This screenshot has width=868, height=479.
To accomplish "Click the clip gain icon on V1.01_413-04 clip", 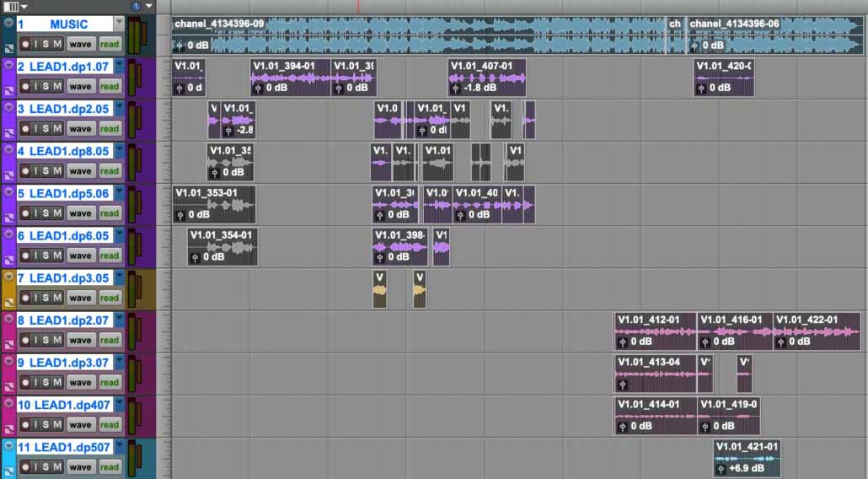I will click(x=622, y=385).
